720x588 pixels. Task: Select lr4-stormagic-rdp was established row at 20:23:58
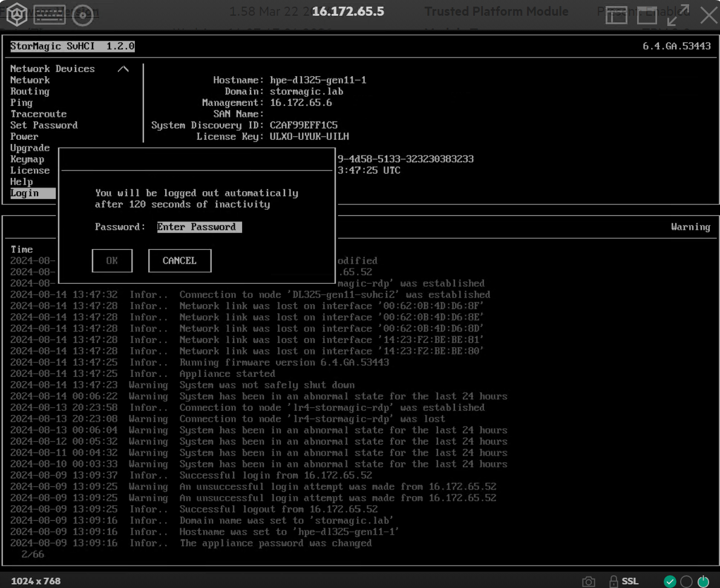[247, 408]
